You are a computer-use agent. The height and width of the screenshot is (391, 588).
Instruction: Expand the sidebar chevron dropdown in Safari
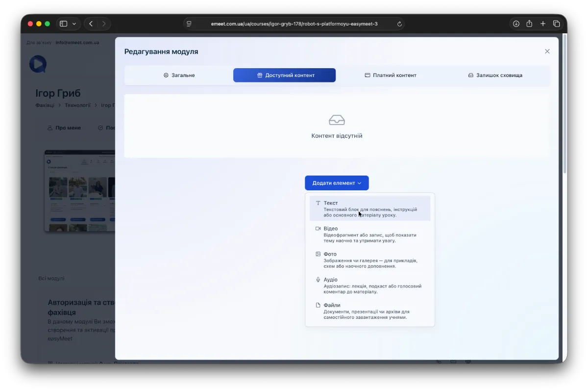click(74, 24)
